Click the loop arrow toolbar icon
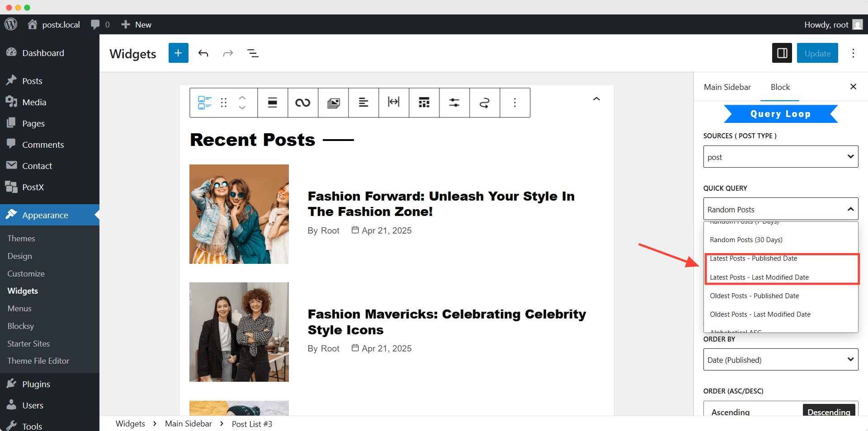 pyautogui.click(x=485, y=103)
